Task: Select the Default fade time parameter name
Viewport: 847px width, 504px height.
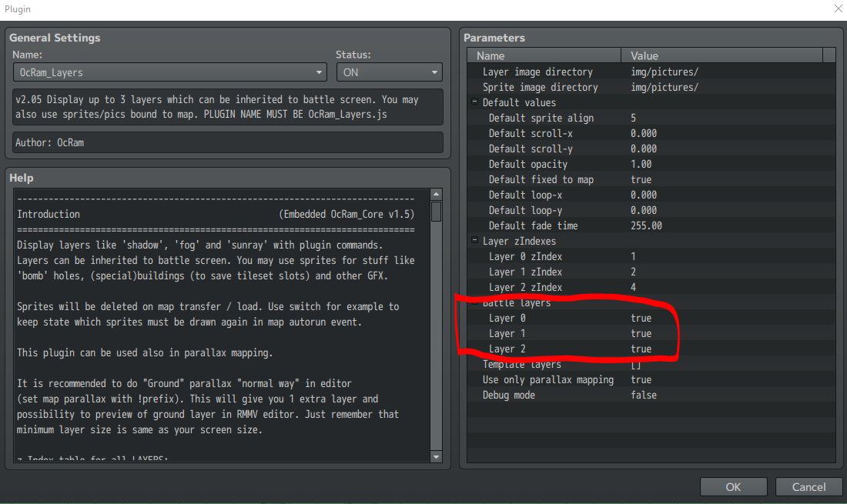Action: pos(533,225)
